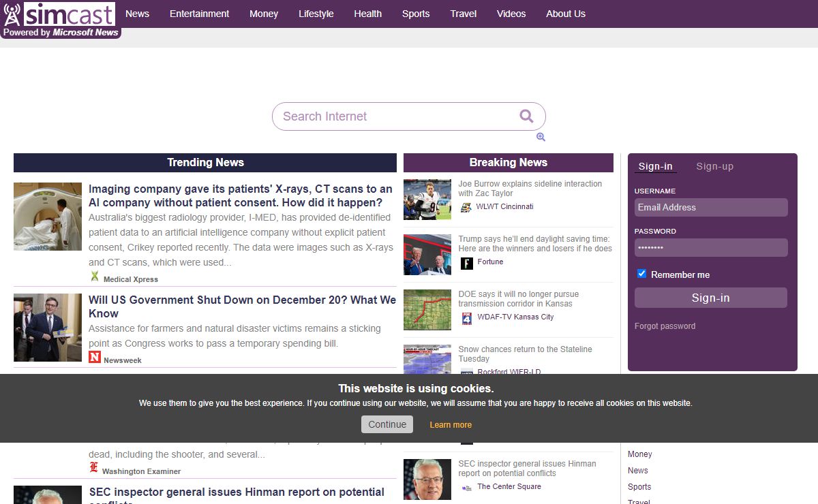Click the WDAF-TV Kansas City source icon
Image resolution: width=818 pixels, height=504 pixels.
tap(466, 318)
